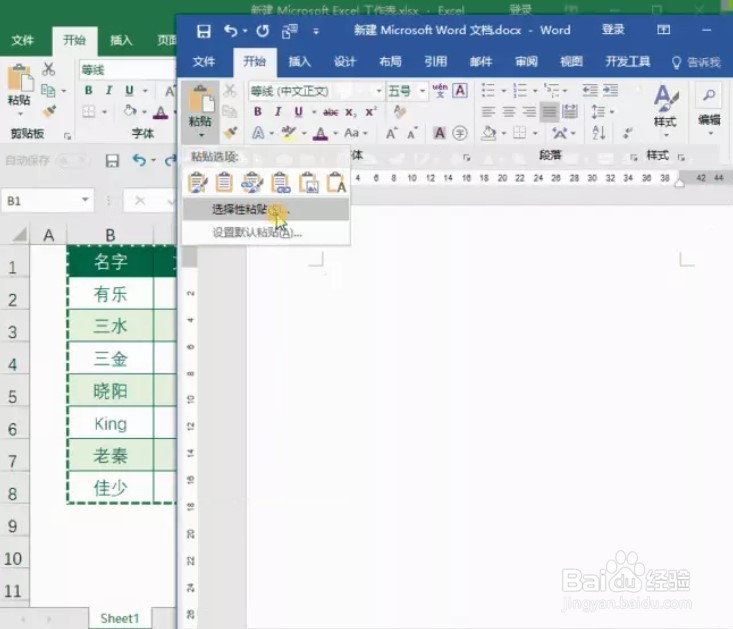
Task: Switch to Word Developer tab
Action: pos(628,61)
